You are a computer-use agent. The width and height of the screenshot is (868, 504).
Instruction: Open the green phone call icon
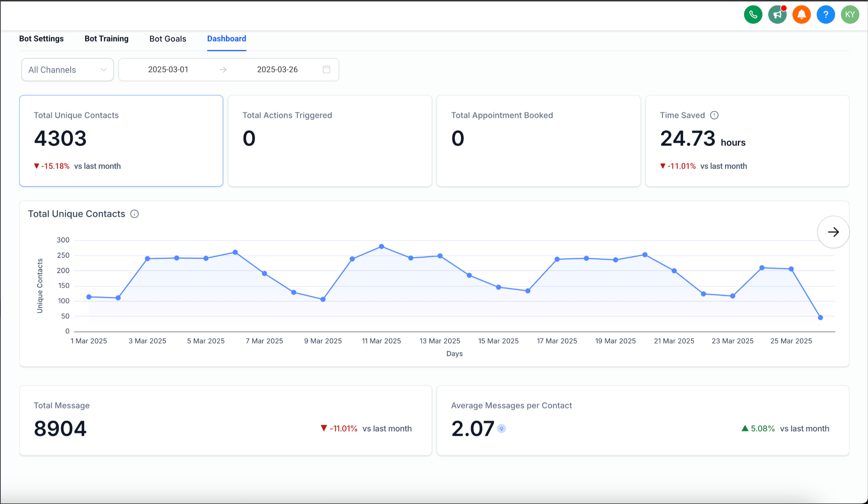pyautogui.click(x=753, y=14)
